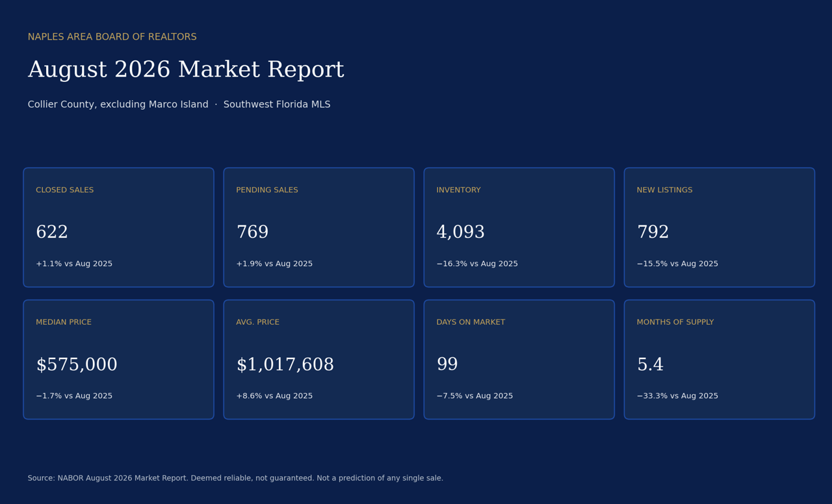The height and width of the screenshot is (504, 832).
Task: Click the AVG. PRICE card label
Action: 257,322
